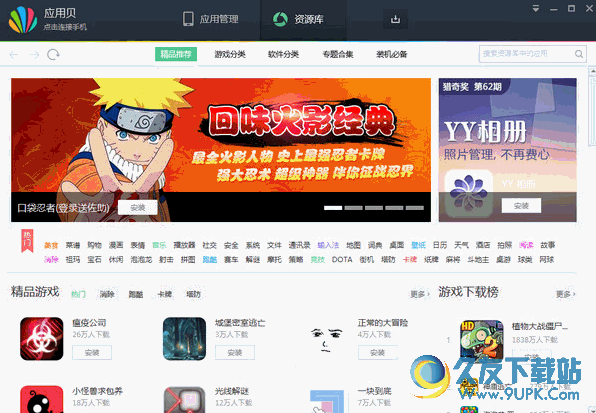Click the red 热门 ribbon label
The image size is (596, 413).
point(27,241)
